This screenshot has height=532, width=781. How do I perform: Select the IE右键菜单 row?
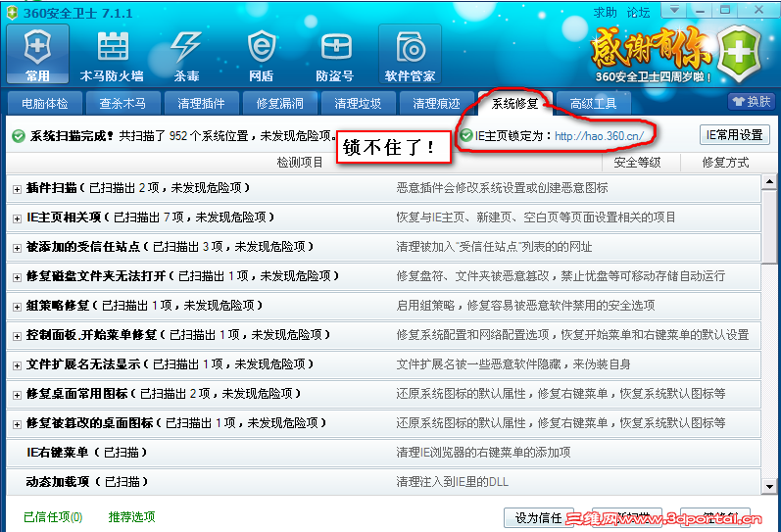(383, 453)
